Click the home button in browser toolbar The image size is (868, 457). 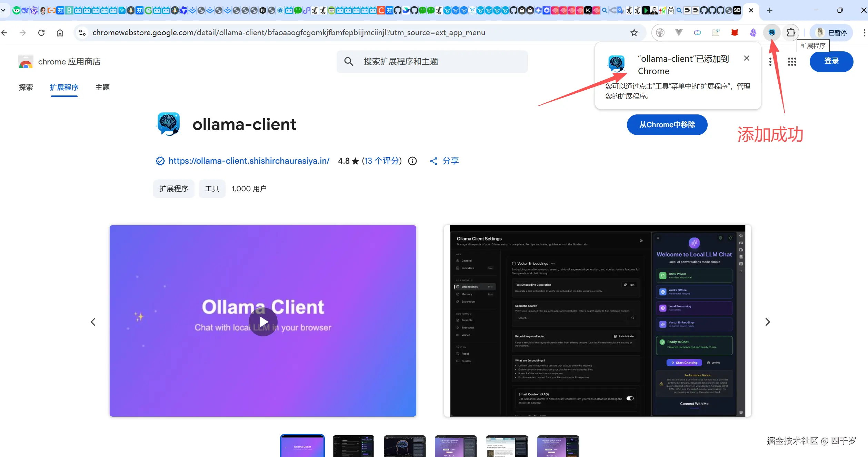point(60,33)
